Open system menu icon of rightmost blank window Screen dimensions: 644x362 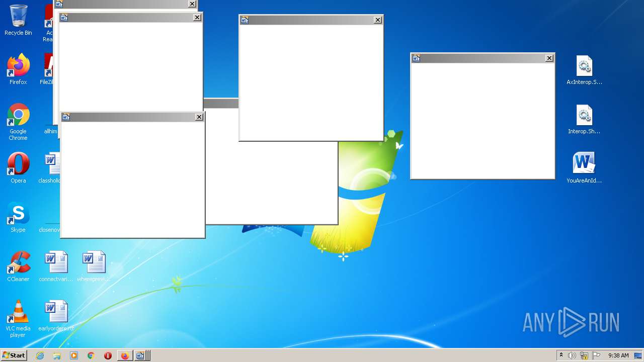coord(416,58)
